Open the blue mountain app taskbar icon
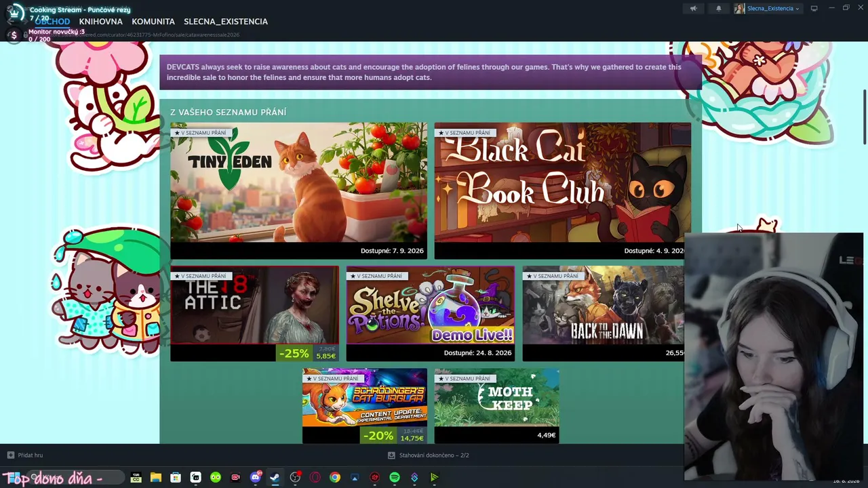This screenshot has width=868, height=488. pos(355,477)
